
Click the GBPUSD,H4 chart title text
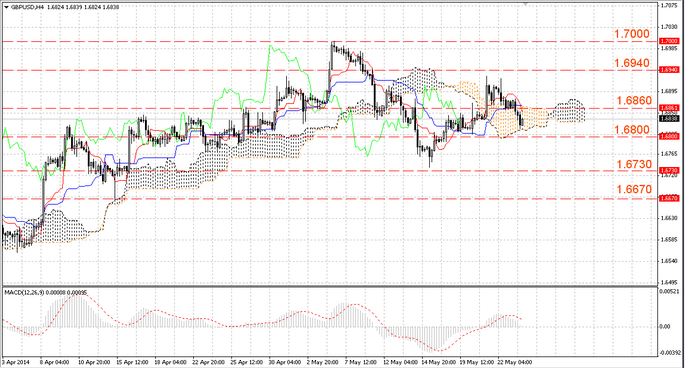[x=27, y=7]
